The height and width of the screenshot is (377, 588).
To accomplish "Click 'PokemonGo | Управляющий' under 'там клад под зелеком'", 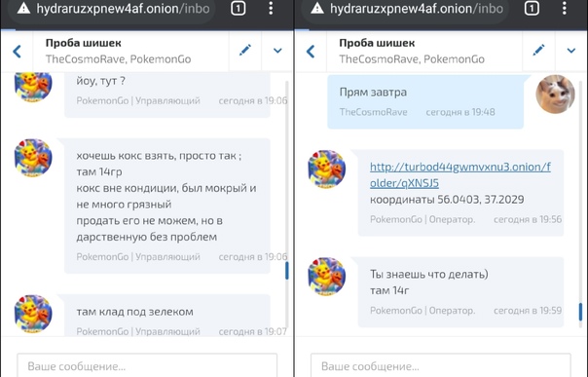I will [138, 331].
